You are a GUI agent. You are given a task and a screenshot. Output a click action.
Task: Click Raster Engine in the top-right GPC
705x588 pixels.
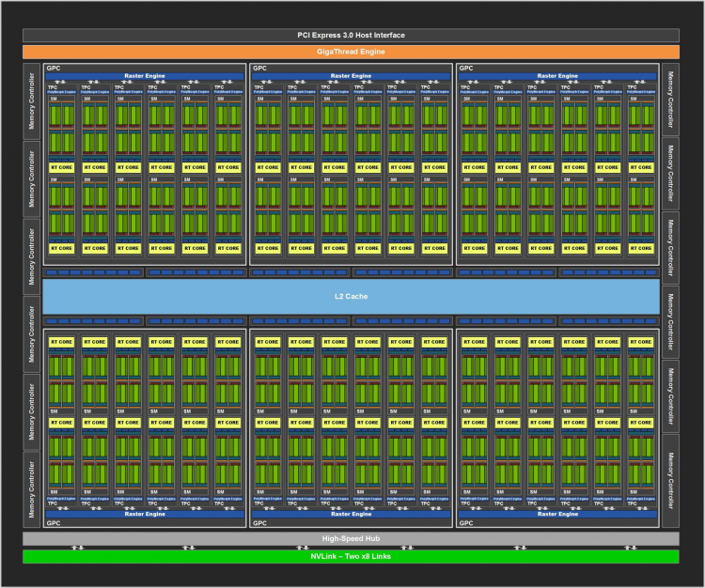coord(557,76)
